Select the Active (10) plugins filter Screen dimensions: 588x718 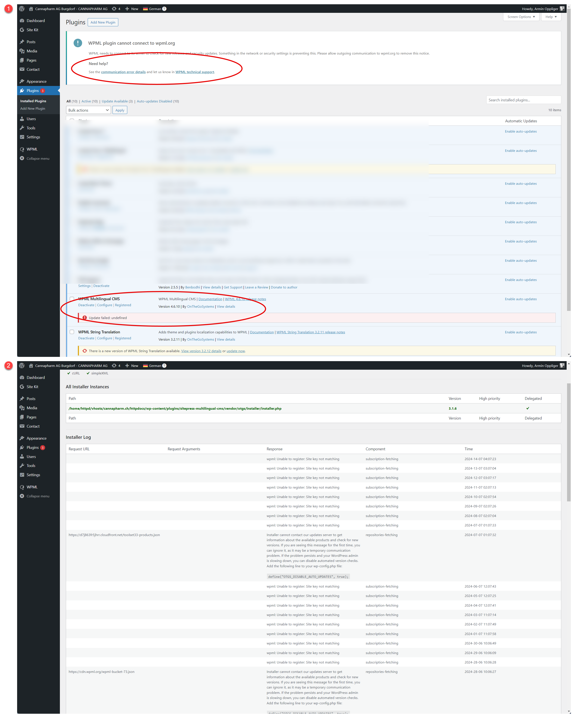pyautogui.click(x=89, y=101)
